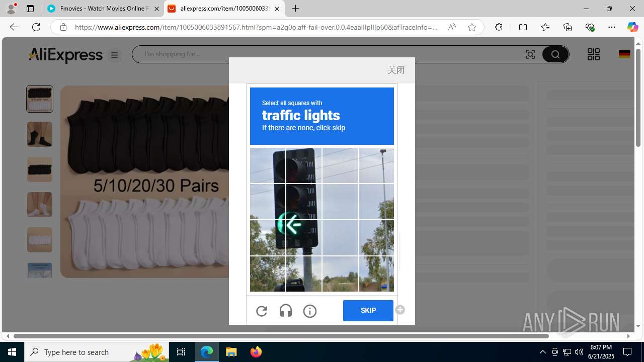Open AliExpress category menu hamburger icon
Screen dimensions: 644x362
[x=115, y=55]
